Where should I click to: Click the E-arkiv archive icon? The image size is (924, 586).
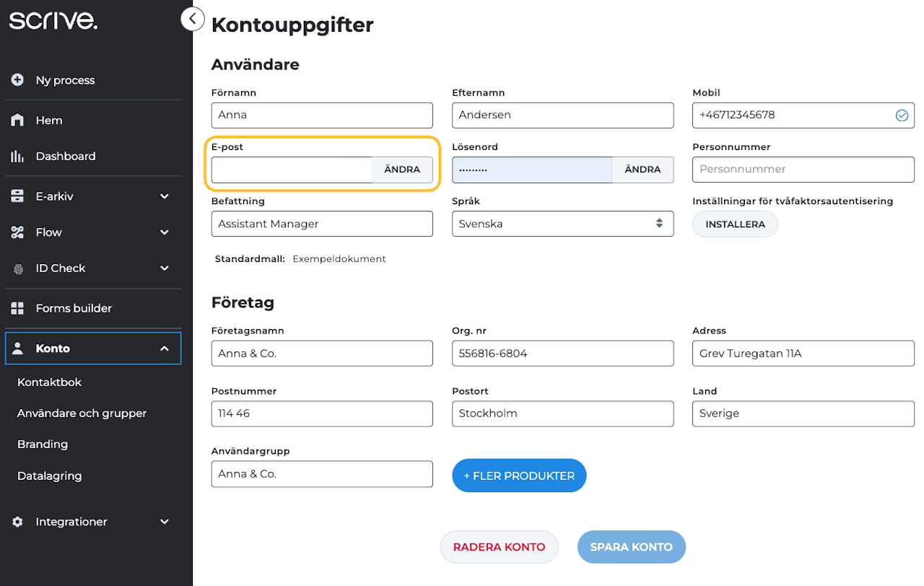click(x=18, y=196)
